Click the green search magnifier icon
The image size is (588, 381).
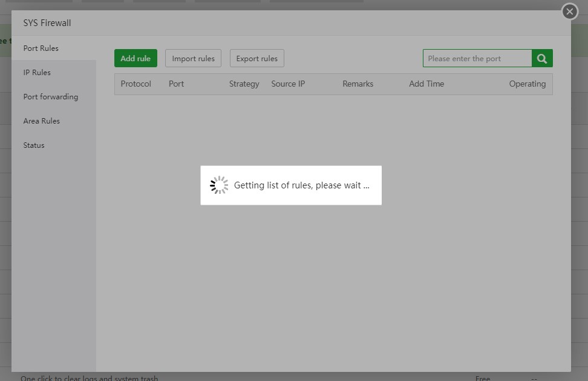(x=541, y=58)
